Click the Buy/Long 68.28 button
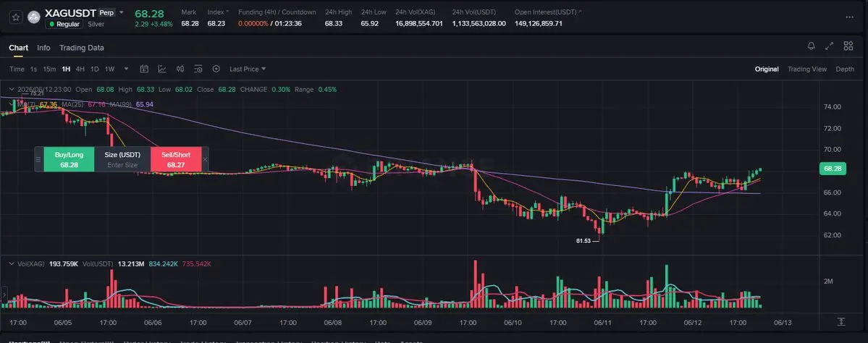Viewport: 868px width, 343px height. (x=69, y=159)
